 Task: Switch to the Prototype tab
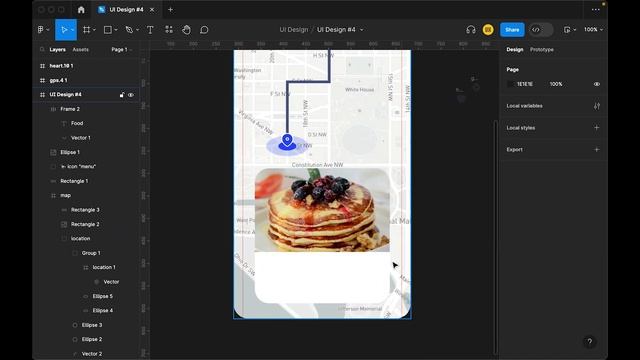542,49
